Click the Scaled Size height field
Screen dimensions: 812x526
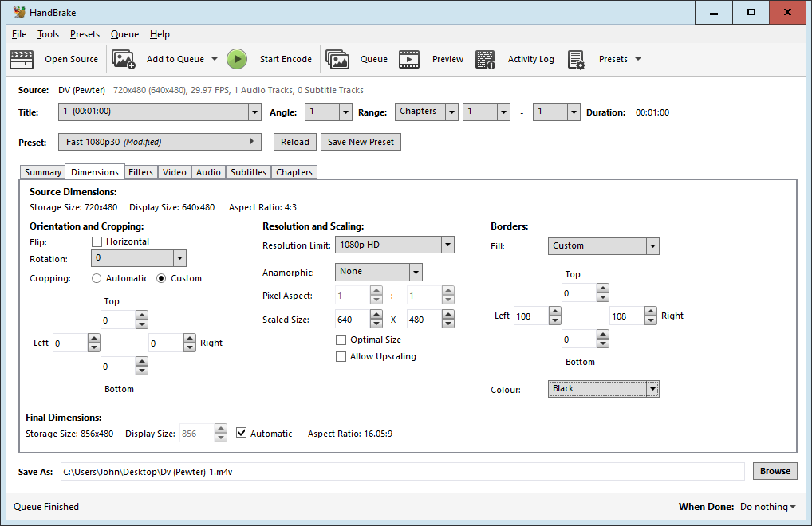424,320
